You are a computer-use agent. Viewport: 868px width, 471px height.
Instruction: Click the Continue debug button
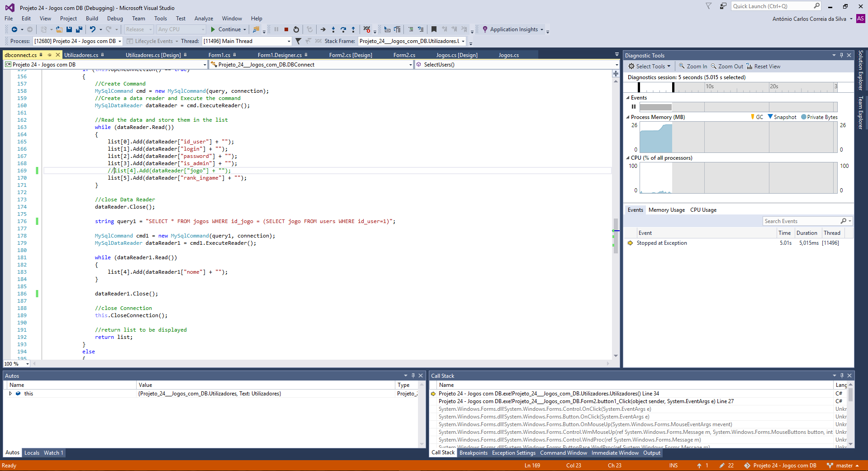226,29
